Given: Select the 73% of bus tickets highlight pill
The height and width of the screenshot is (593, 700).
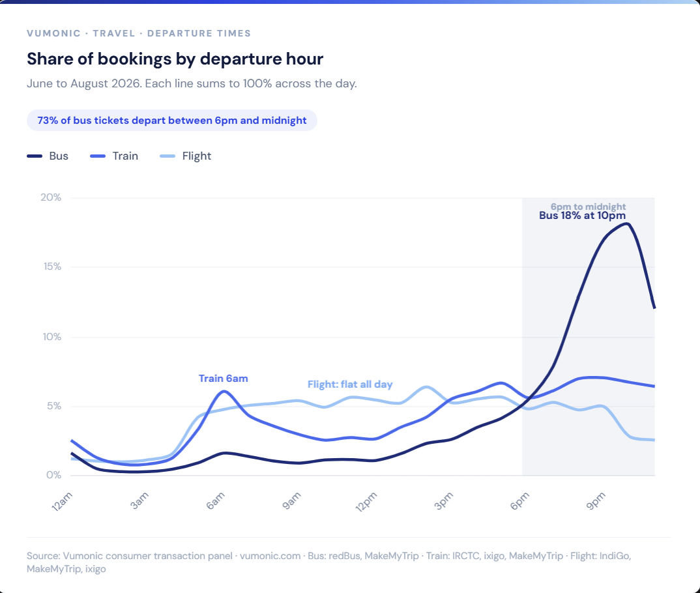Looking at the screenshot, I should click(x=172, y=121).
